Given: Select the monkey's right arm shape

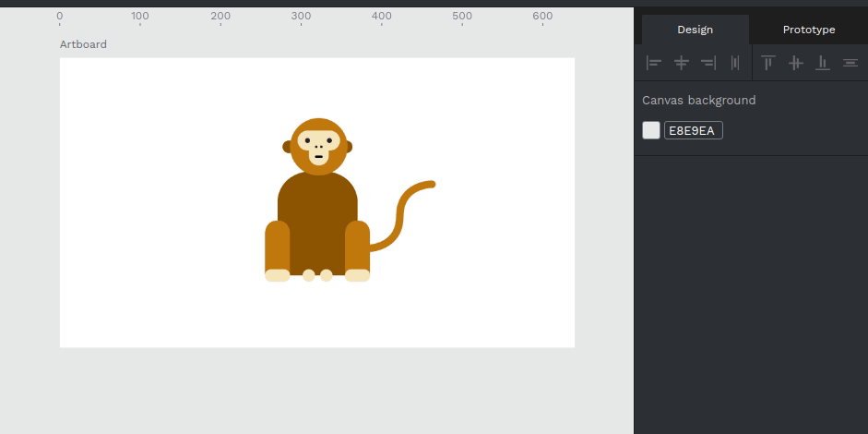Looking at the screenshot, I should 357,246.
